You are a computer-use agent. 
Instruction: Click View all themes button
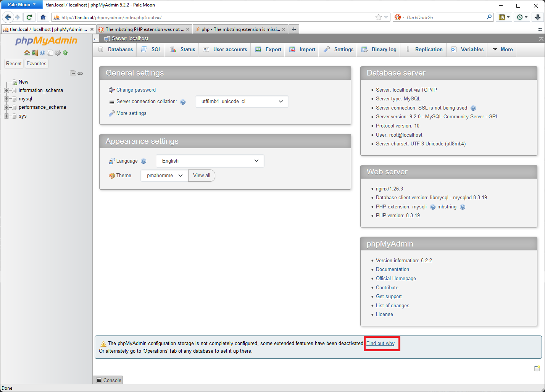pos(202,176)
